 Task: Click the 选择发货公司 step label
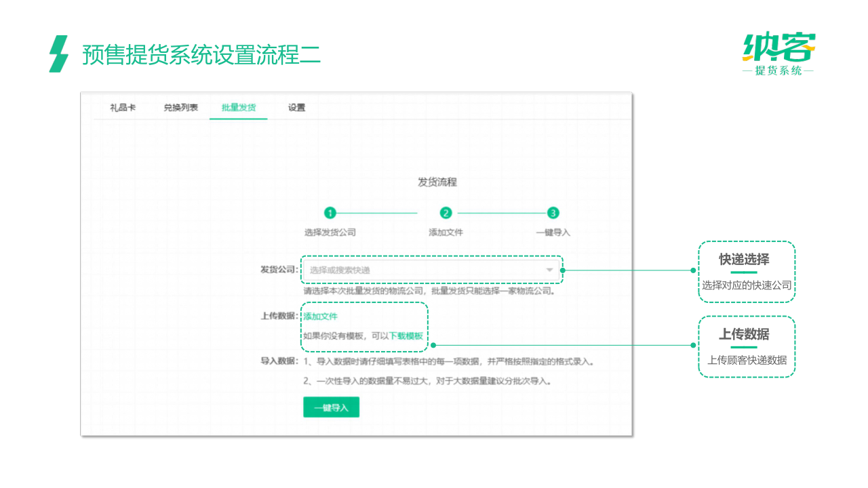point(330,232)
